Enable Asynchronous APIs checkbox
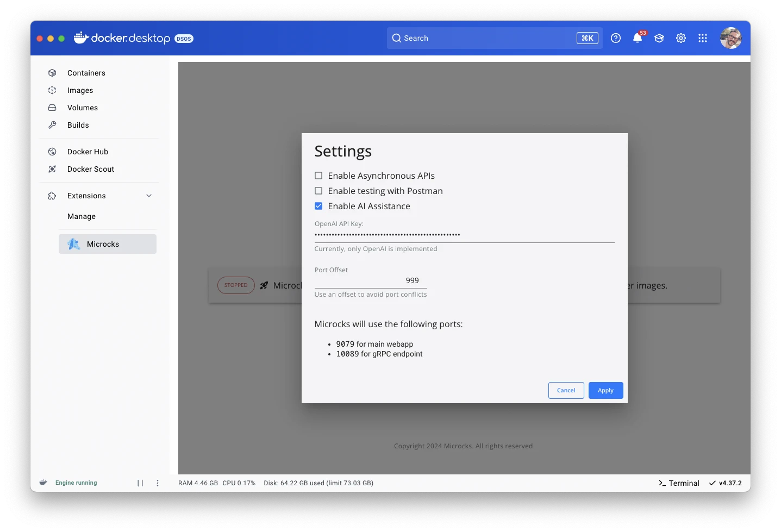The width and height of the screenshot is (781, 532). (318, 176)
